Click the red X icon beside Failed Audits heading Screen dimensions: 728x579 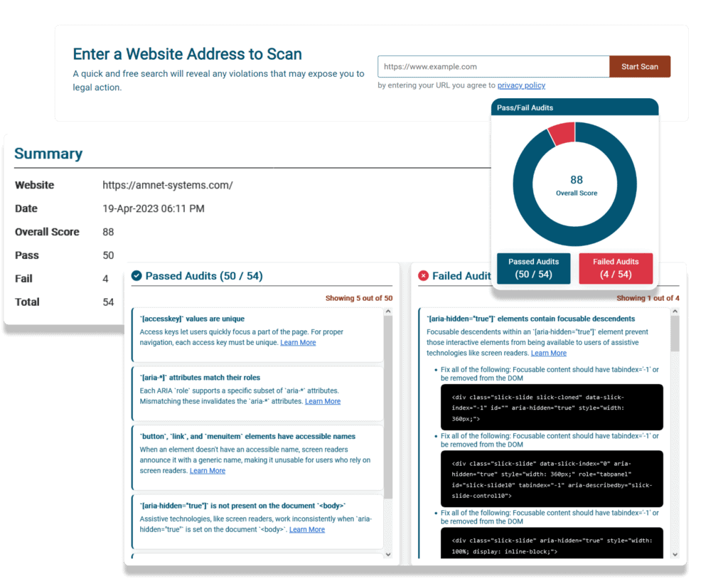coord(425,276)
